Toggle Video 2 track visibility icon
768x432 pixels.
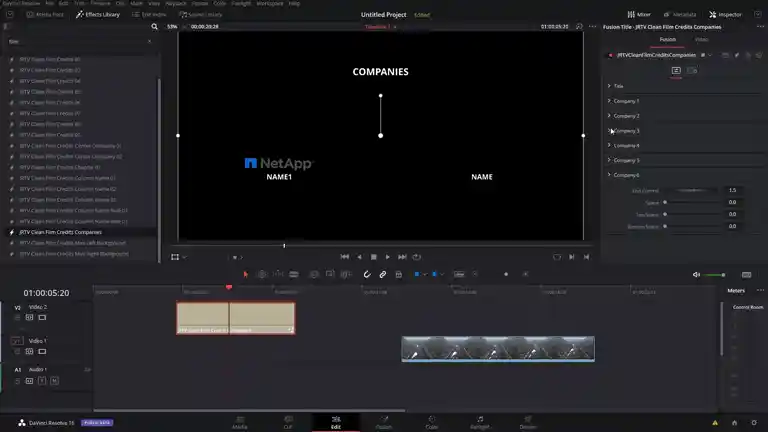[x=42, y=317]
